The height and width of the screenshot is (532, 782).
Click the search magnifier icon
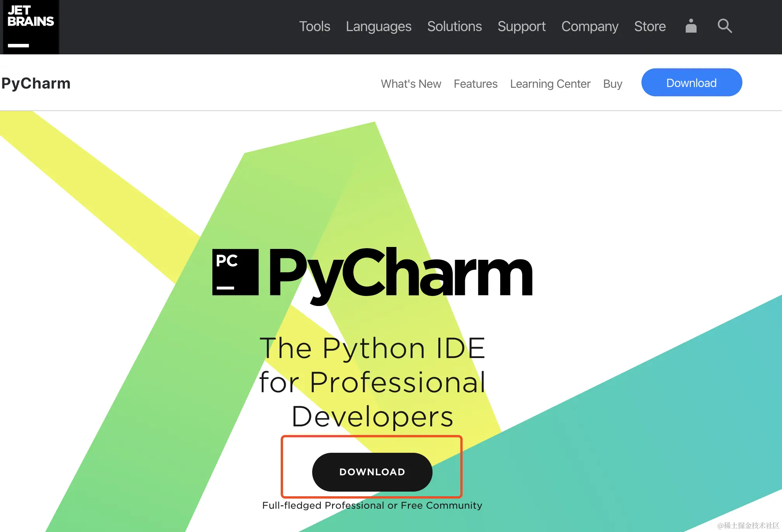click(x=724, y=26)
